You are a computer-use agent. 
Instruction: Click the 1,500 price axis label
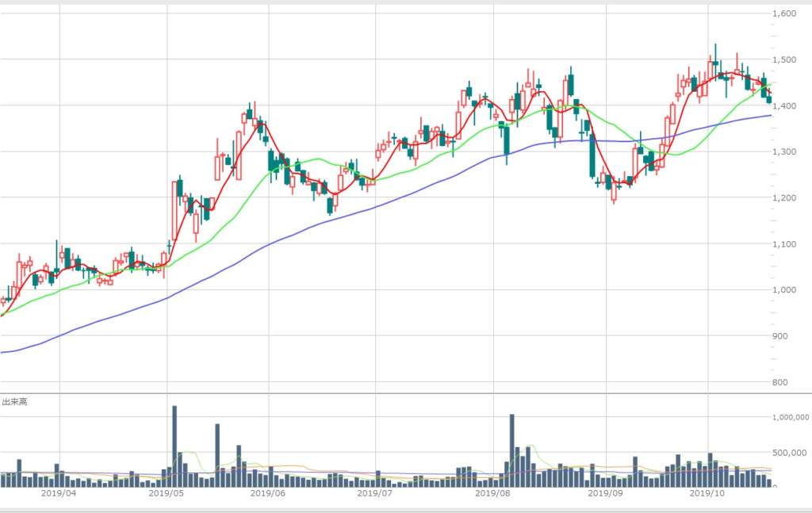tap(784, 59)
